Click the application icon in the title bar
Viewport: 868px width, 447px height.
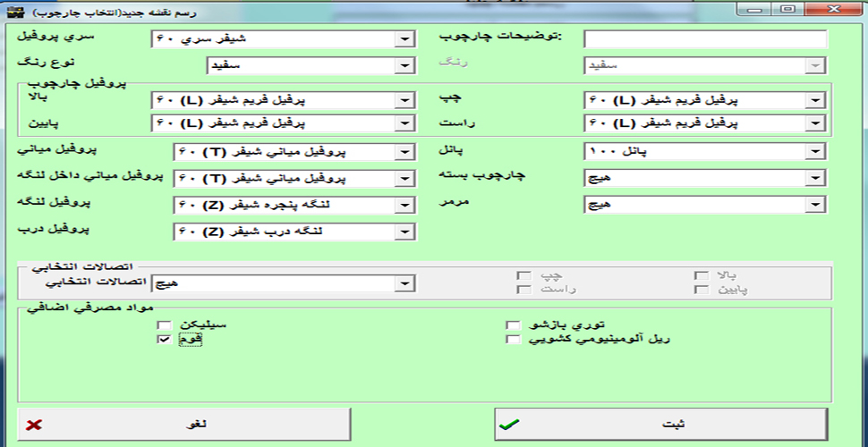click(x=10, y=8)
